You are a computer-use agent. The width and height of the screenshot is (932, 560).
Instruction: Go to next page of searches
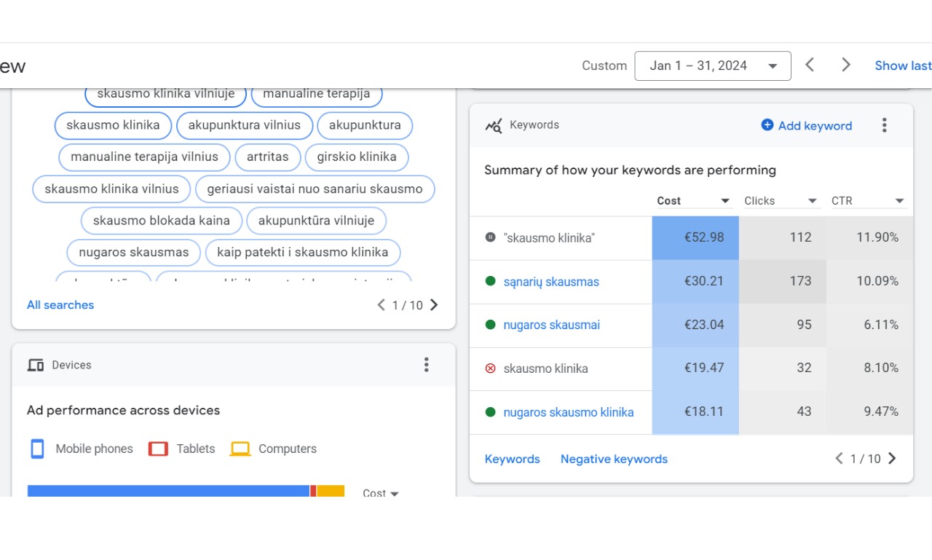(434, 305)
